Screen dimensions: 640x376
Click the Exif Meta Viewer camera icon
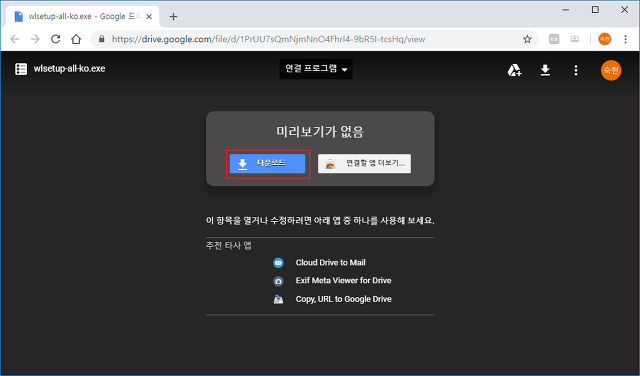(278, 281)
